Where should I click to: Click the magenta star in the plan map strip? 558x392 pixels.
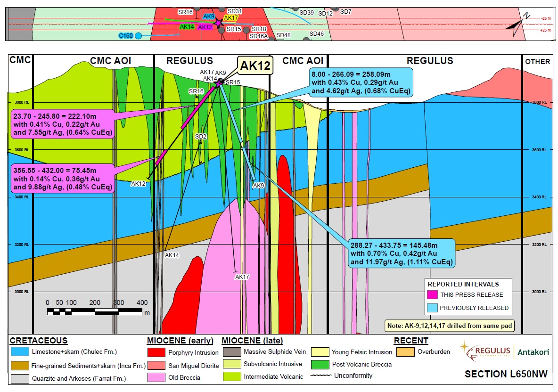coord(219,23)
